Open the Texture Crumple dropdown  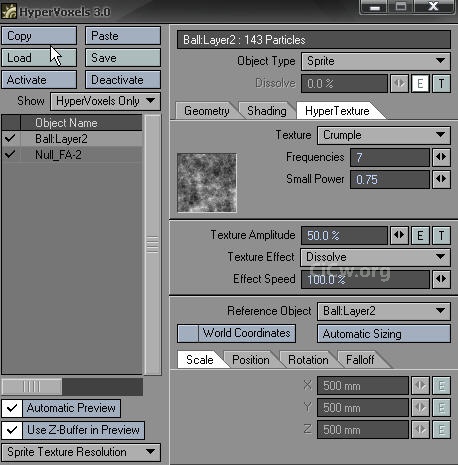384,135
